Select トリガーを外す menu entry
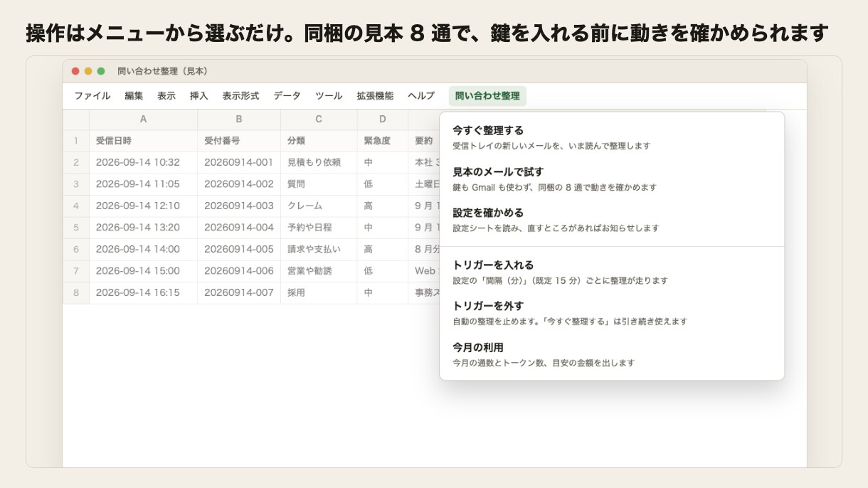Image resolution: width=868 pixels, height=488 pixels. click(x=612, y=313)
